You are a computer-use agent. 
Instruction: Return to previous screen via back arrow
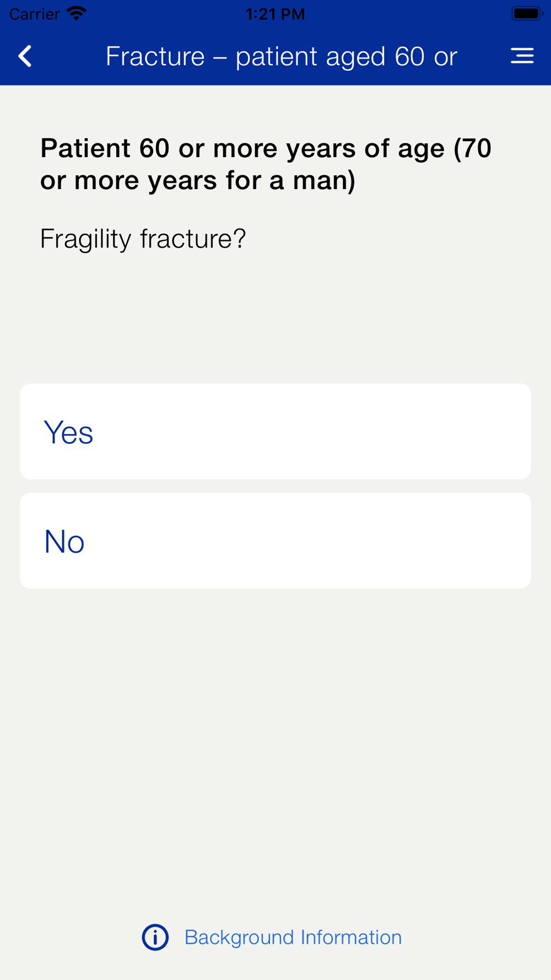click(25, 56)
